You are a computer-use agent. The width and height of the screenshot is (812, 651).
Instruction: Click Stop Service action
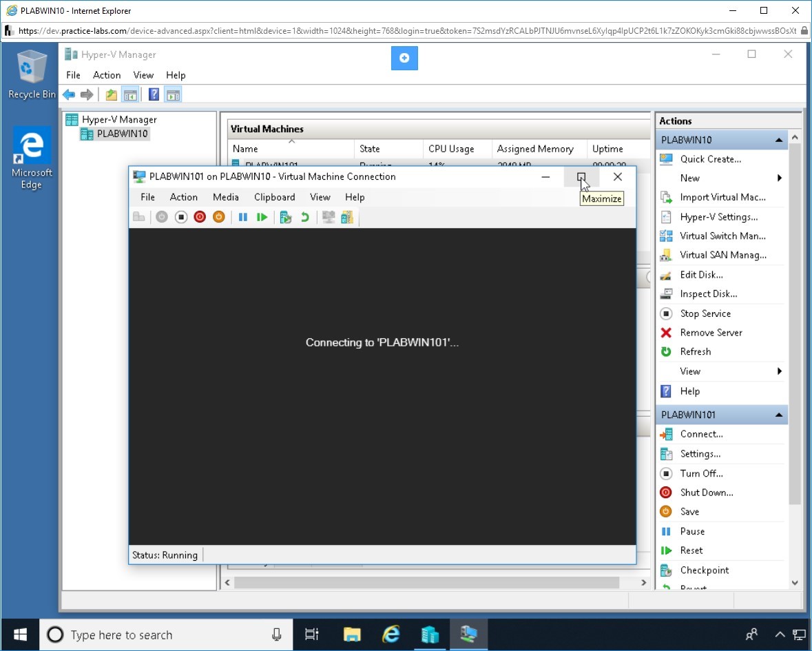pyautogui.click(x=705, y=314)
